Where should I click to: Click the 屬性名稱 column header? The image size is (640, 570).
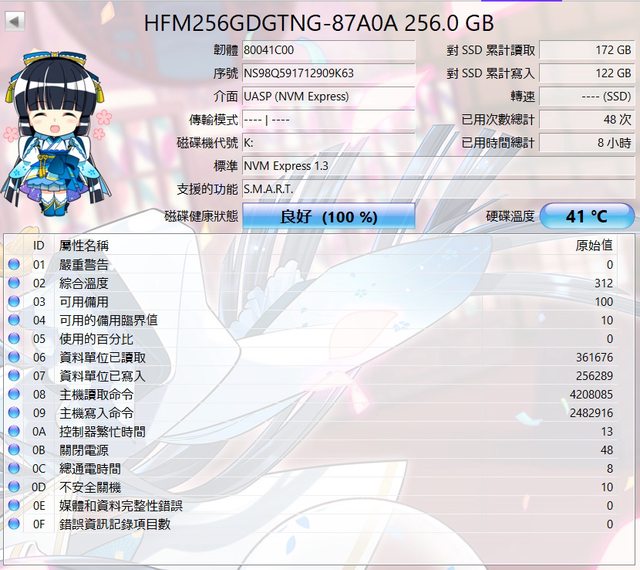84,245
